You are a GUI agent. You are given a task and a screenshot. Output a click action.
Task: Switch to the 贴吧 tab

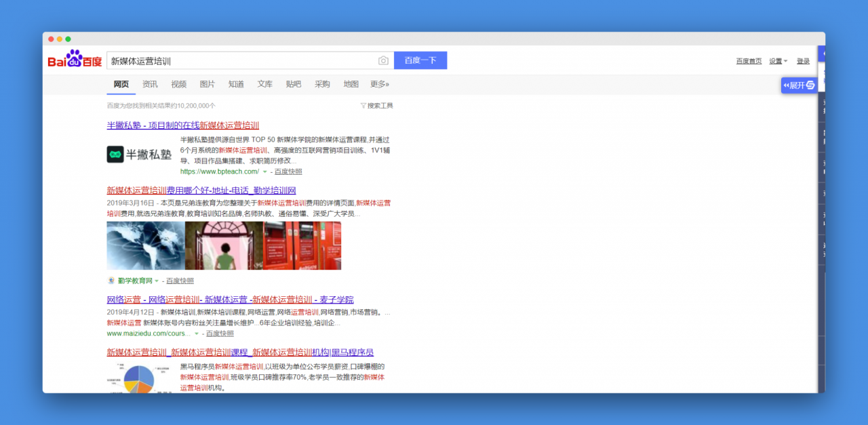(294, 84)
